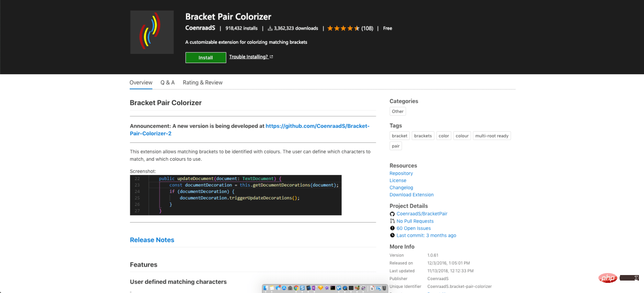This screenshot has width=644, height=293.
Task: View the 60 Open Issues link
Action: pyautogui.click(x=414, y=229)
